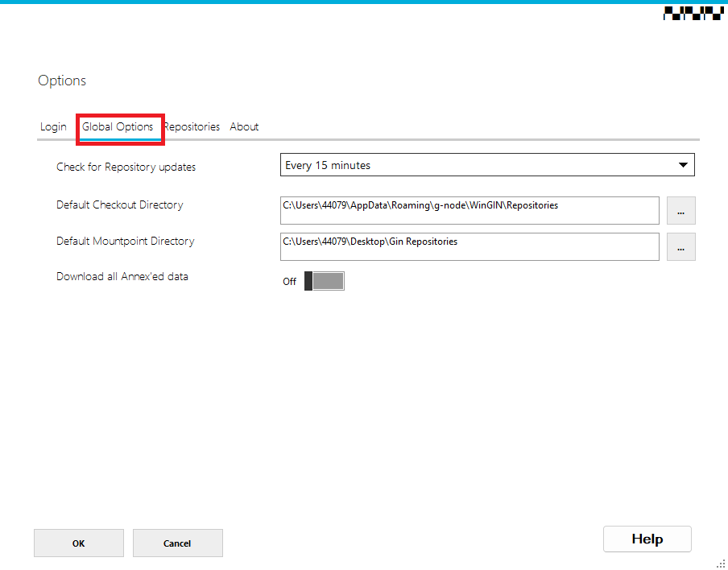Click the Default Checkout Directory path field
Screen dimensions: 728x570
pos(469,210)
